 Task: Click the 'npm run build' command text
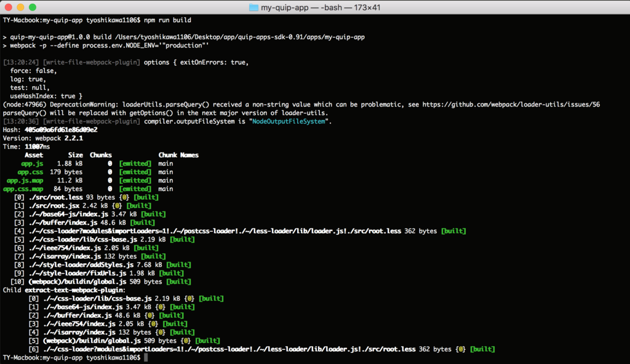click(167, 20)
